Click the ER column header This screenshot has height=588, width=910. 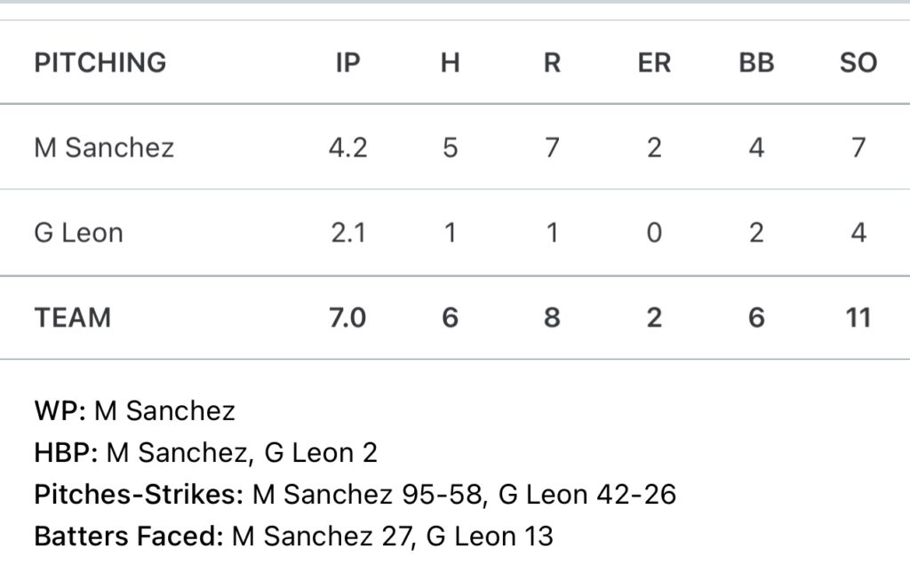coord(654,63)
